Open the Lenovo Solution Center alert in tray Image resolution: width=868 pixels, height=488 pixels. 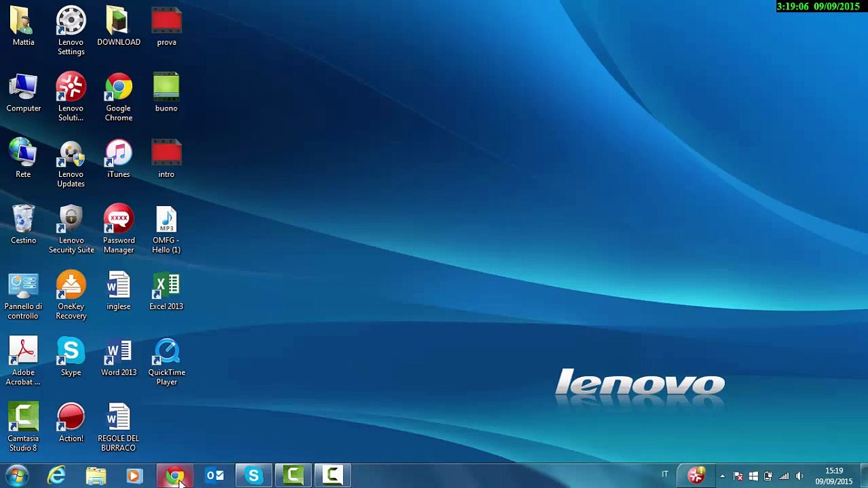click(696, 476)
